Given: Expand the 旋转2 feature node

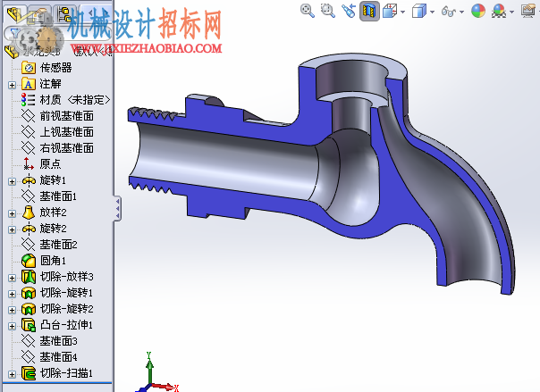Looking at the screenshot, I should click(x=12, y=229).
